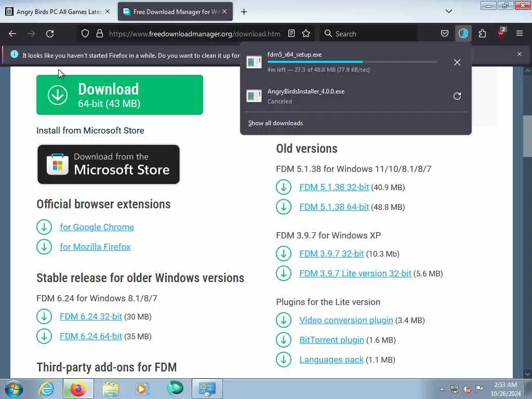The height and width of the screenshot is (399, 532).
Task: Download FDM 3.9.7 32-bit
Action: pyautogui.click(x=331, y=254)
